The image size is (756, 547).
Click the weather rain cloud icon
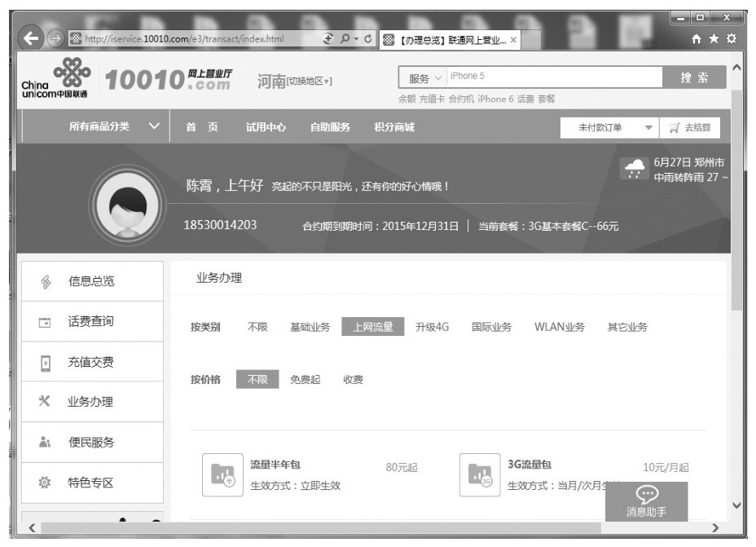point(635,169)
